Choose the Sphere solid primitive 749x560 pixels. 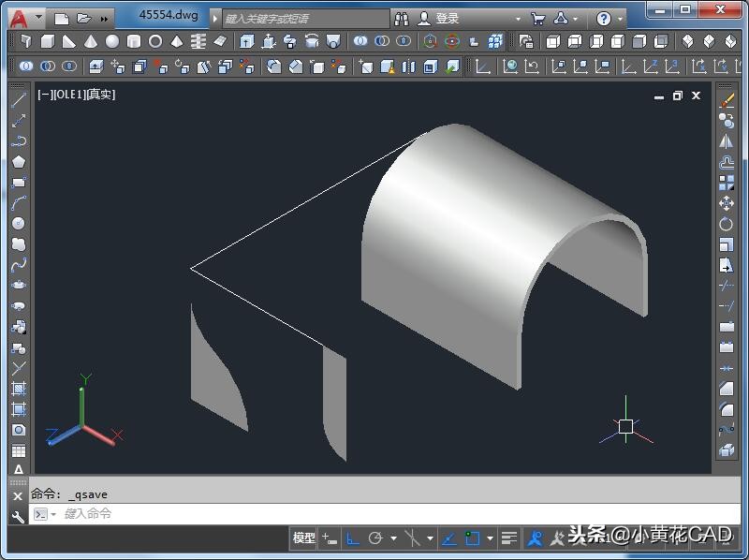[x=112, y=42]
